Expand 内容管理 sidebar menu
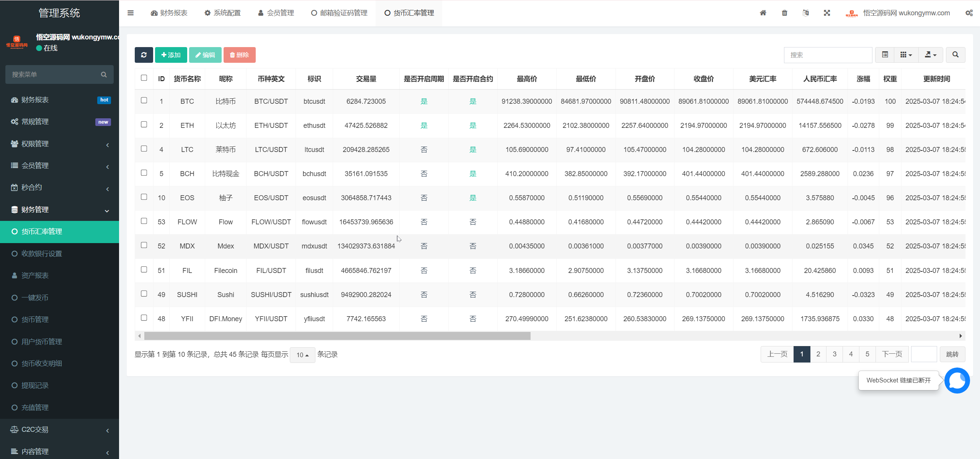Image resolution: width=980 pixels, height=459 pixels. click(59, 451)
